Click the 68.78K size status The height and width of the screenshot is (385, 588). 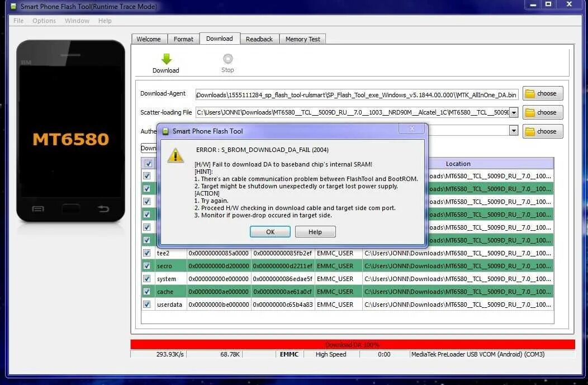click(230, 354)
